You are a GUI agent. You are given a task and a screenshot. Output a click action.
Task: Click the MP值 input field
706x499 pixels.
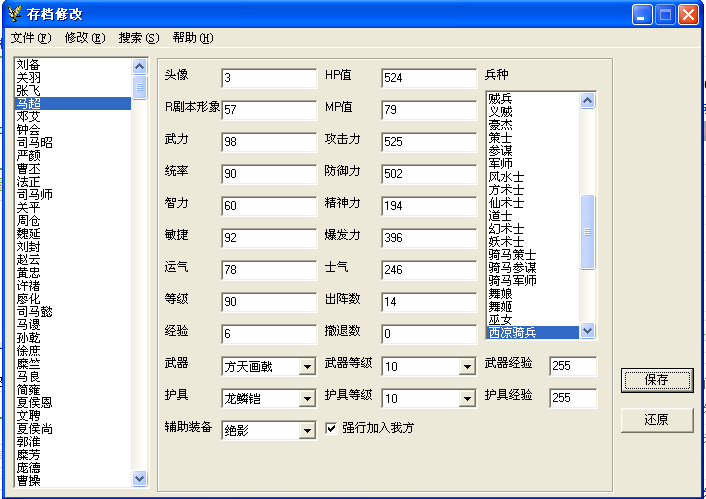(x=429, y=110)
